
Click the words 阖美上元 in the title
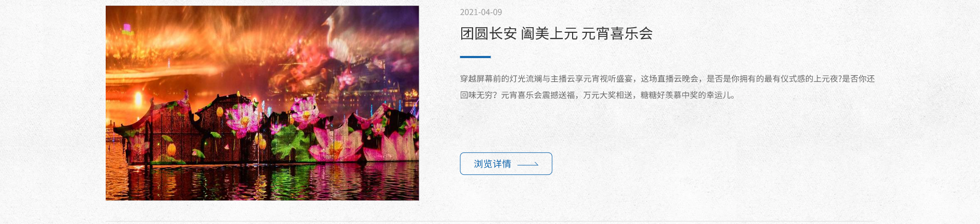click(x=550, y=34)
